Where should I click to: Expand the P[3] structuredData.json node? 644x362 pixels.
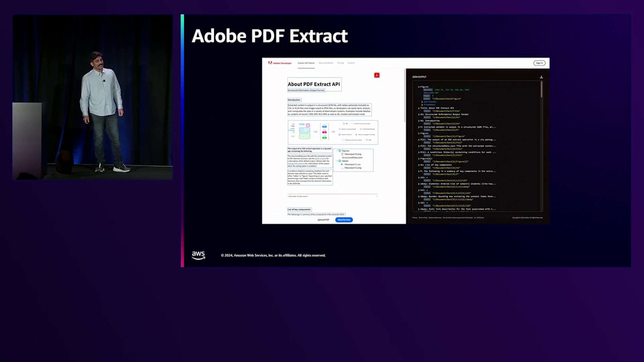coord(419,146)
